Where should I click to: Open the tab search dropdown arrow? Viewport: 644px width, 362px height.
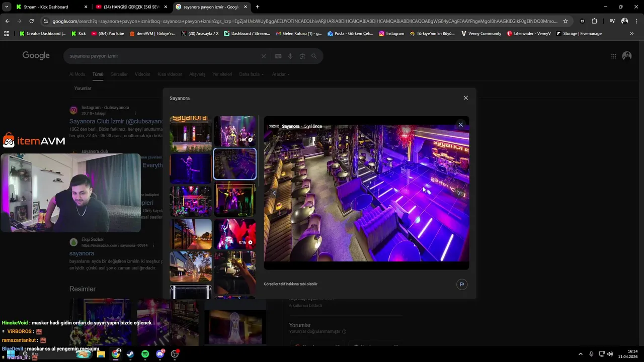pyautogui.click(x=7, y=7)
